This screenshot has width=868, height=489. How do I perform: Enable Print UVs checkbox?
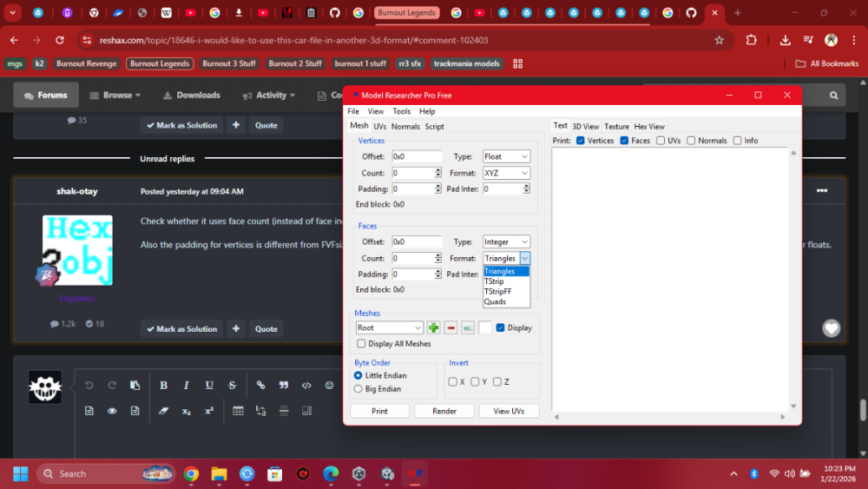(661, 141)
